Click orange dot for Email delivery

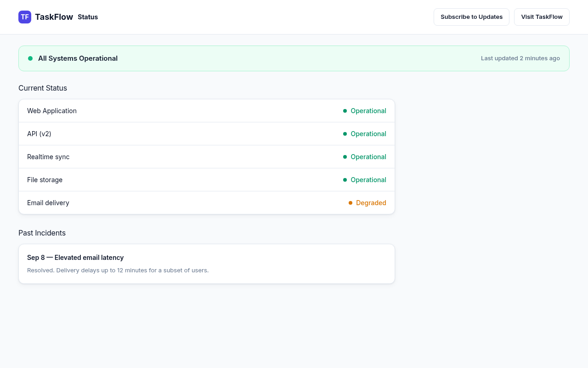pyautogui.click(x=351, y=203)
